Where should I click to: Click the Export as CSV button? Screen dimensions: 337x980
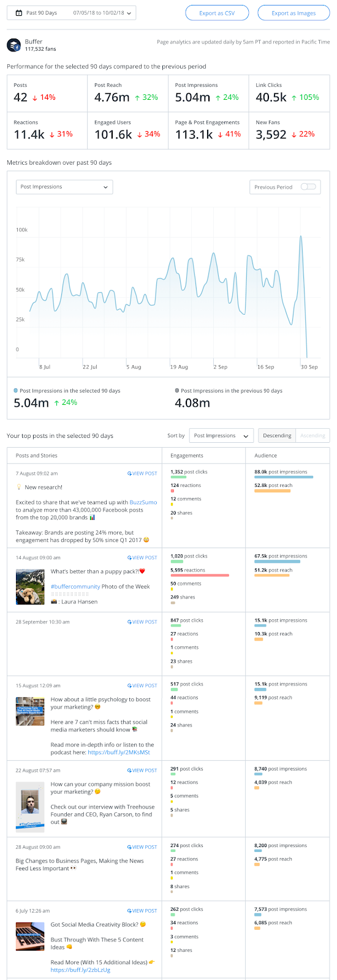[217, 13]
